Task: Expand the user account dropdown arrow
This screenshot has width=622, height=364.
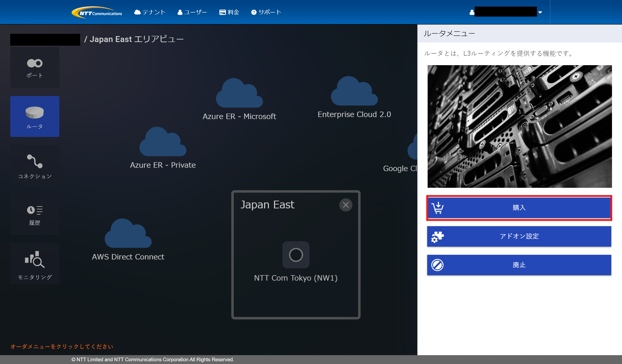Action: [x=540, y=12]
